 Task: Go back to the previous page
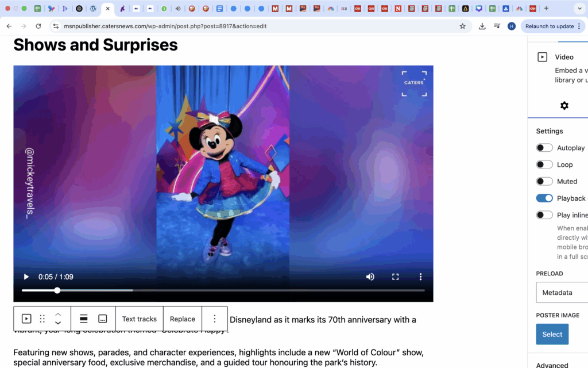pos(9,26)
